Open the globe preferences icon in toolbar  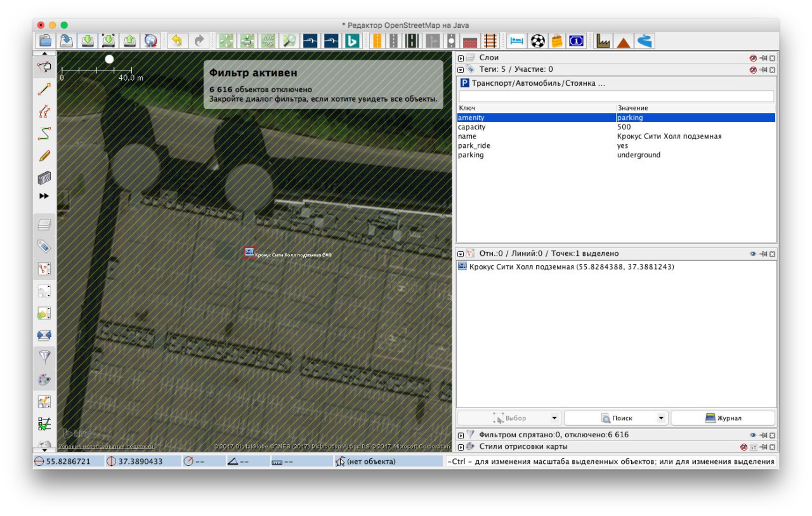click(x=150, y=41)
